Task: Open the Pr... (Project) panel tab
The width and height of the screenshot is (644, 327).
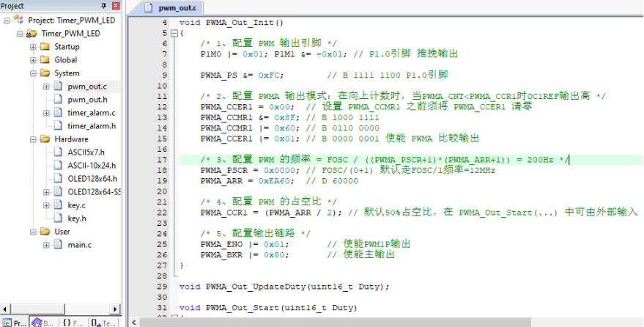Action: coord(15,323)
